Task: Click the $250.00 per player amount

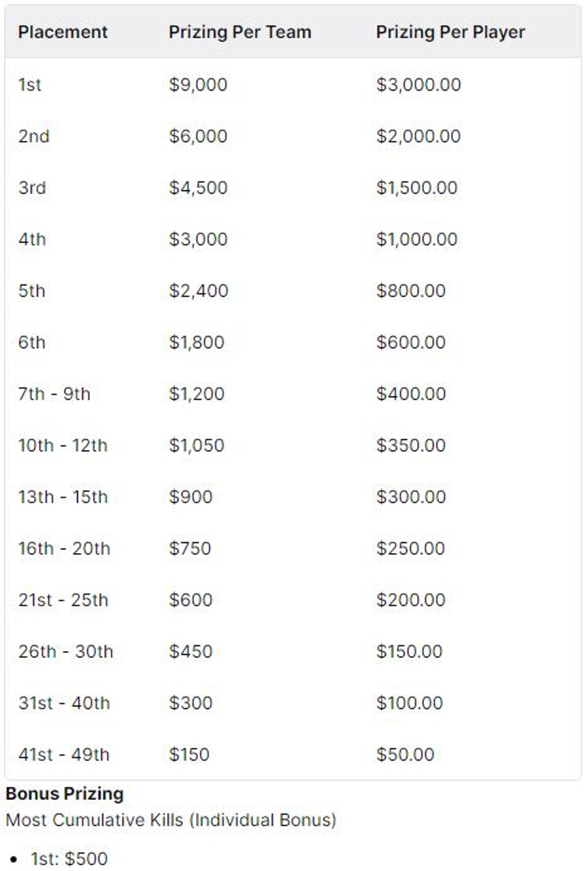Action: (x=411, y=549)
